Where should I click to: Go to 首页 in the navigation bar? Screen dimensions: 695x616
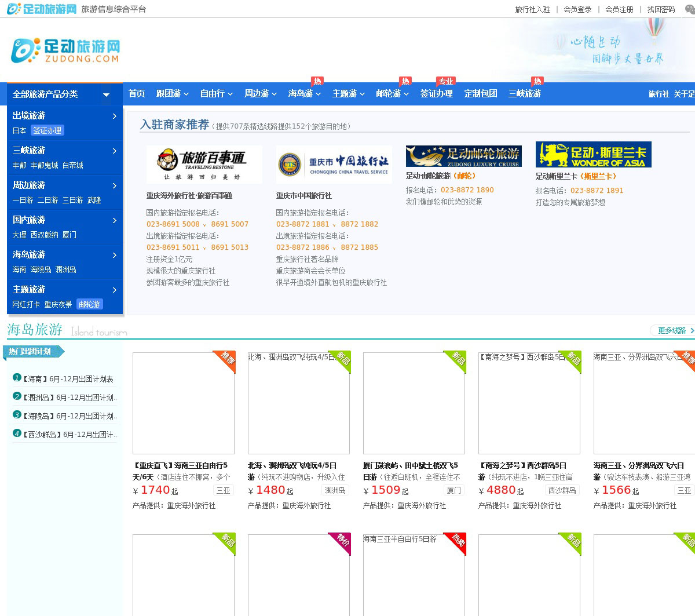click(137, 93)
